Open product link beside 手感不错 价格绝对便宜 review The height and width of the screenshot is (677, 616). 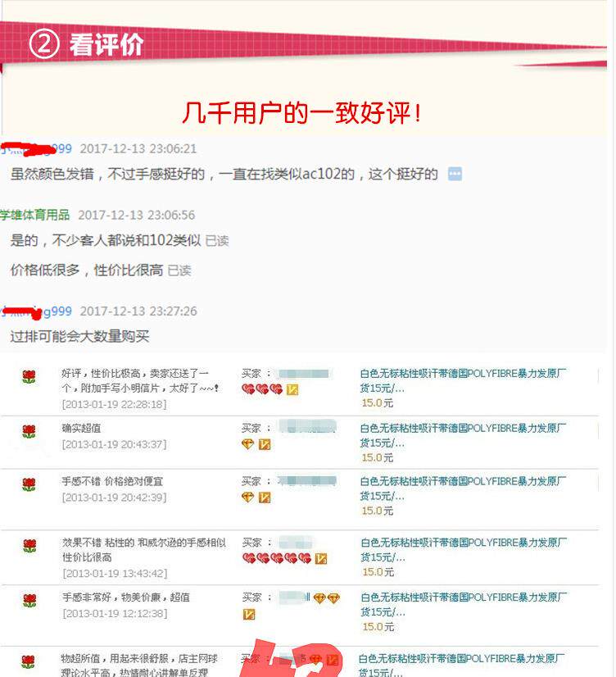pyautogui.click(x=463, y=488)
